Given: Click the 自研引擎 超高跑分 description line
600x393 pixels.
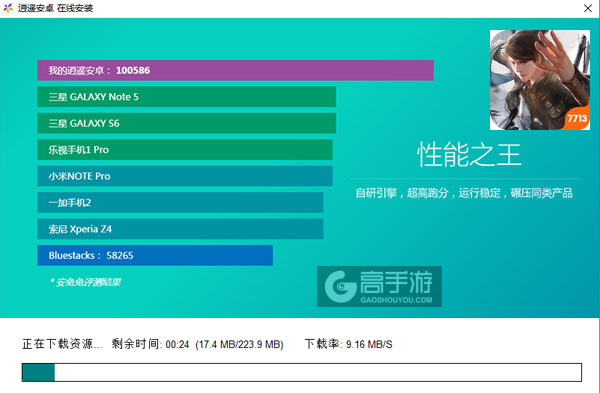Looking at the screenshot, I should point(464,193).
